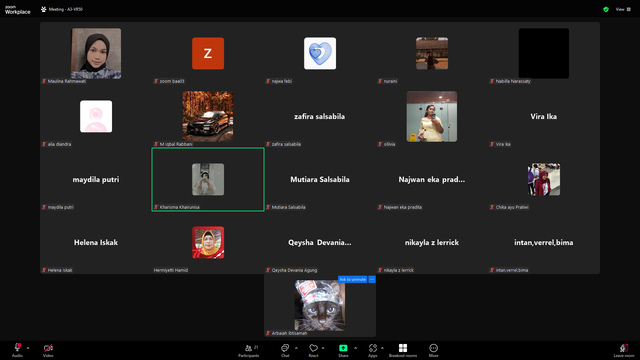Select Arbaiah Ibtisamah's cat picture

(x=320, y=305)
